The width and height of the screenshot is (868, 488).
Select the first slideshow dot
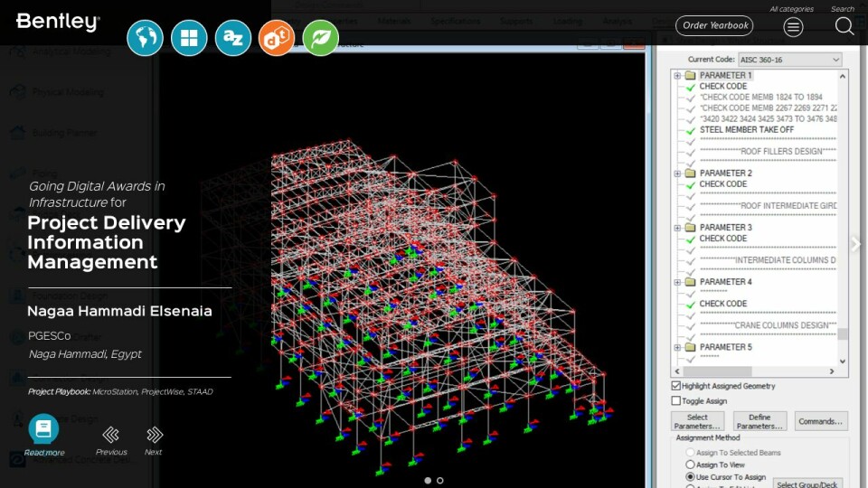[x=428, y=480]
